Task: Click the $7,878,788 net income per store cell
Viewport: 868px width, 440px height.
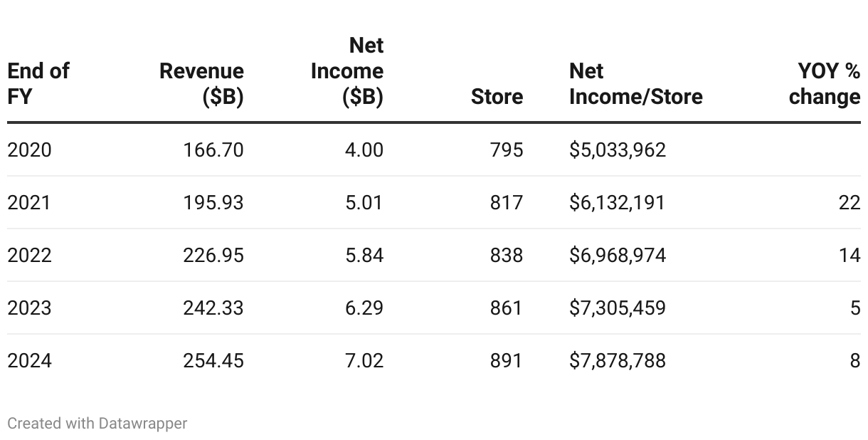Action: (x=618, y=360)
